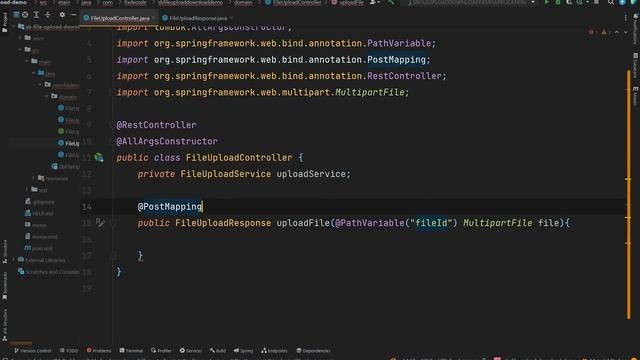Click Expand All in Project panel
The image size is (640, 360).
[x=36, y=15]
